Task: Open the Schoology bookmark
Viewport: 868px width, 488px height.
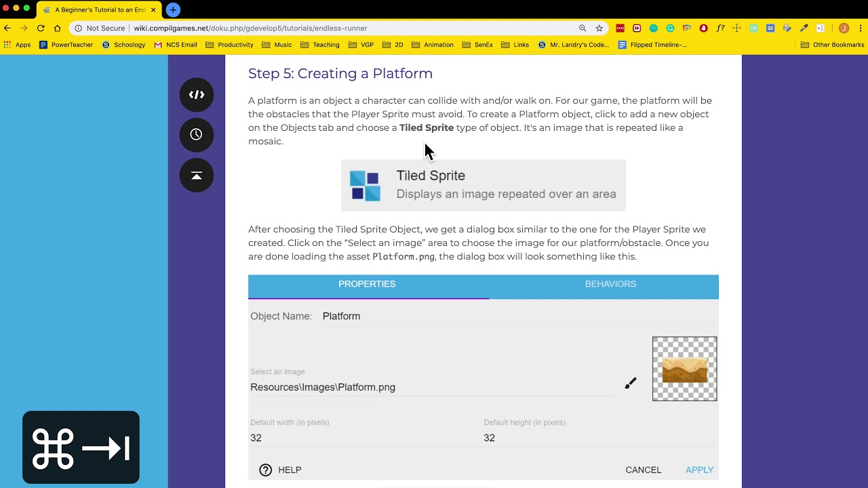Action: pyautogui.click(x=123, y=45)
